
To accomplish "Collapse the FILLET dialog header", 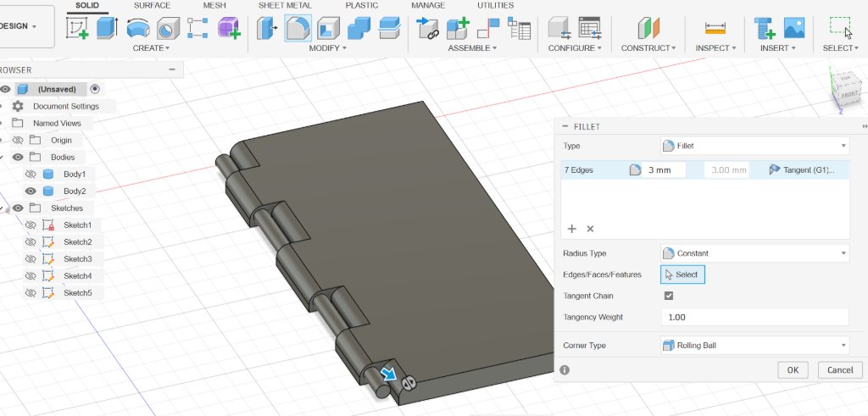I will coord(565,127).
